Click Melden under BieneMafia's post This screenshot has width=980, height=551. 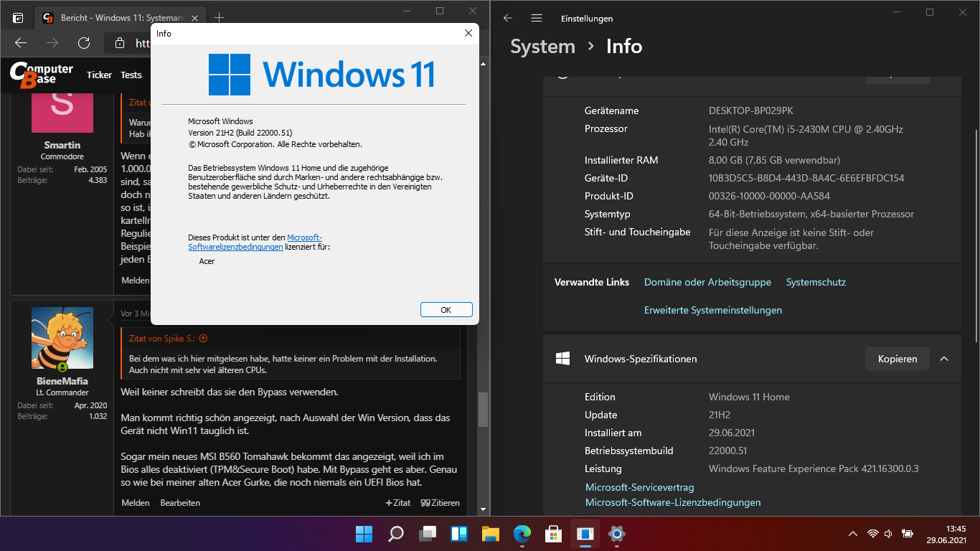click(x=136, y=503)
